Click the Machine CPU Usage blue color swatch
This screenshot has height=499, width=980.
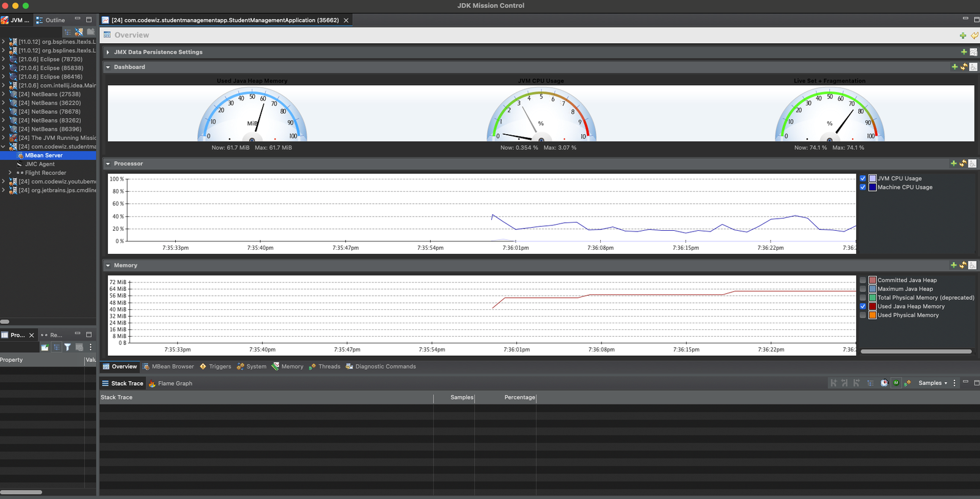tap(872, 187)
